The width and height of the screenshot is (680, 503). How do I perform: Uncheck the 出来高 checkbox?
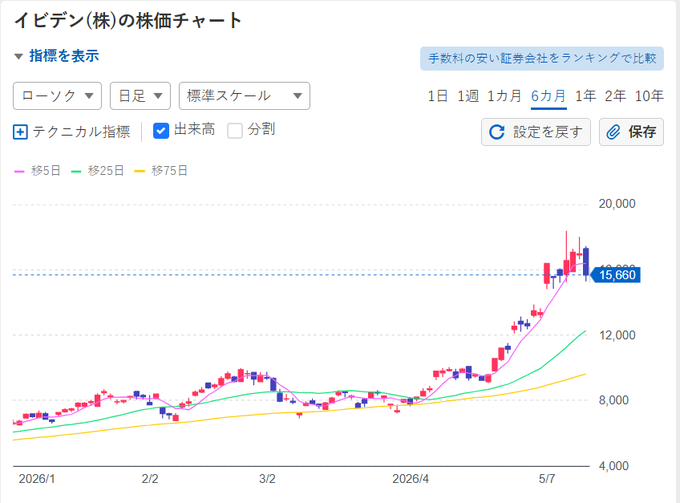point(161,131)
